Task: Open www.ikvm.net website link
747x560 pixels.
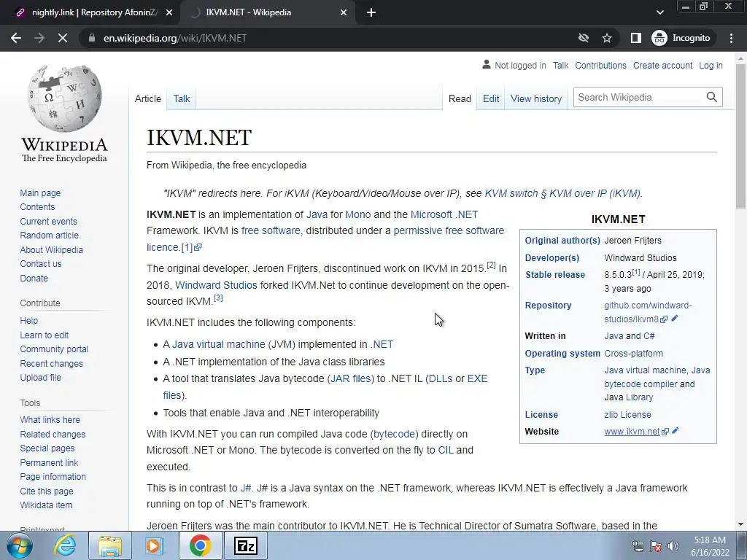Action: tap(632, 432)
